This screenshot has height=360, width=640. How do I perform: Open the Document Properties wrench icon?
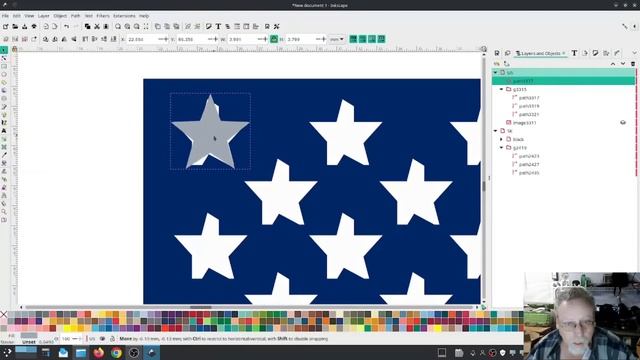(277, 27)
